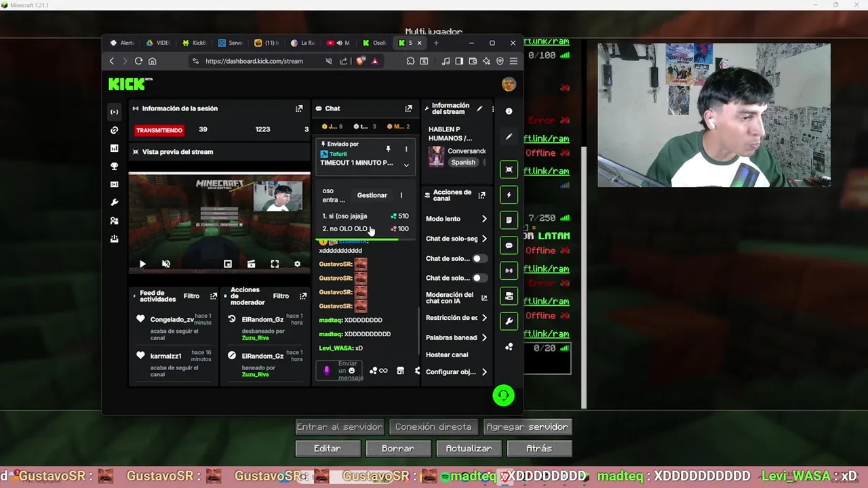Unpin the pinned chat message

(x=388, y=149)
